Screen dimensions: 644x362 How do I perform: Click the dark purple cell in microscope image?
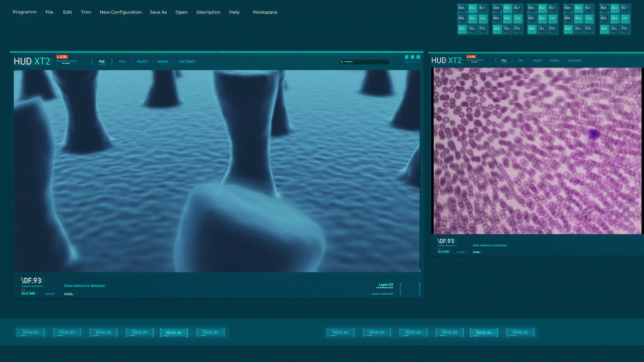(x=594, y=134)
